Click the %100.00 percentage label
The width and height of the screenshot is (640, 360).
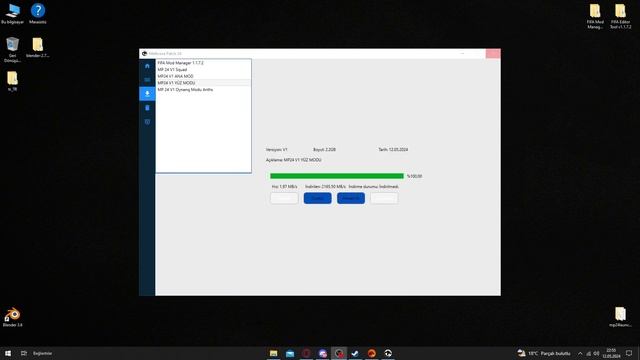(414, 176)
